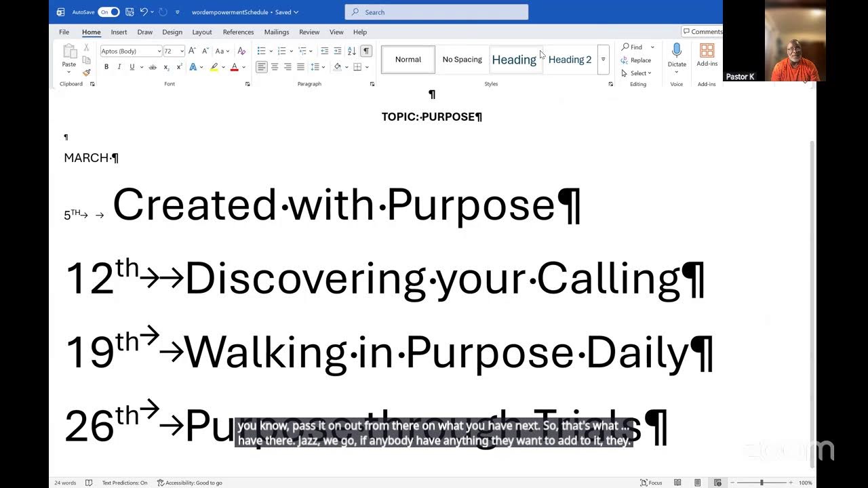Switch to the Insert tab
The height and width of the screenshot is (488, 868).
[x=119, y=32]
